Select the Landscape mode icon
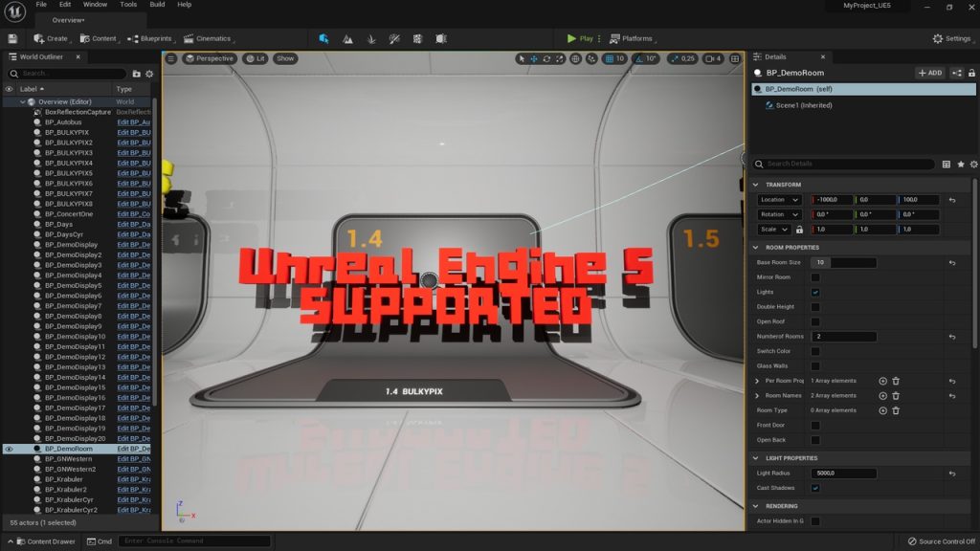The width and height of the screenshot is (980, 551). click(x=347, y=38)
